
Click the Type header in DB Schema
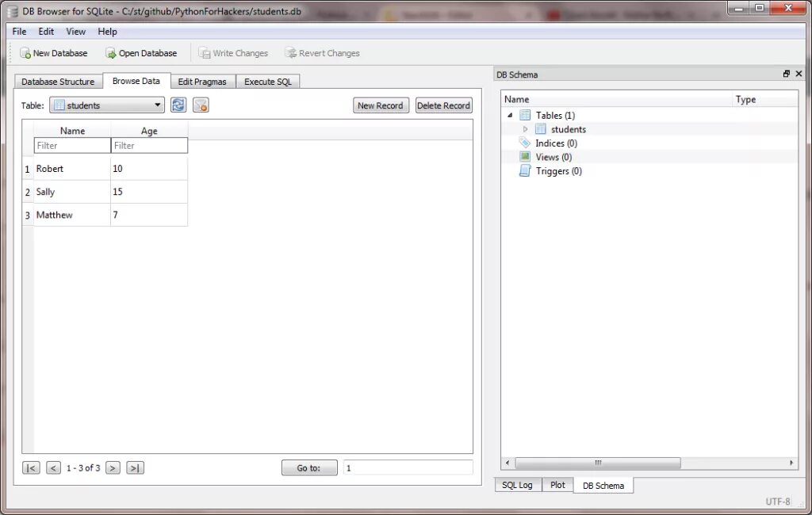[x=765, y=99]
